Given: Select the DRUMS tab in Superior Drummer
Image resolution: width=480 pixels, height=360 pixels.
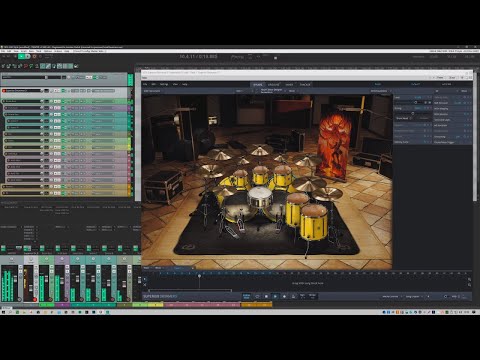Looking at the screenshot, I should point(257,85).
